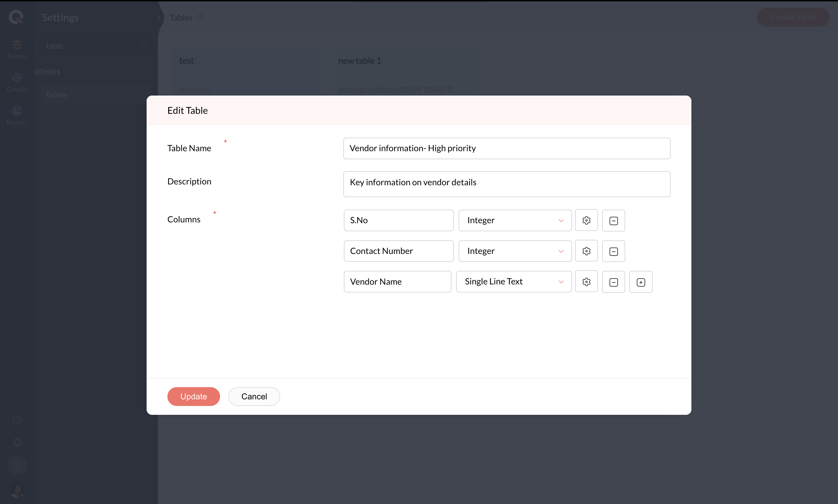Open Reports from the left sidebar

click(17, 115)
